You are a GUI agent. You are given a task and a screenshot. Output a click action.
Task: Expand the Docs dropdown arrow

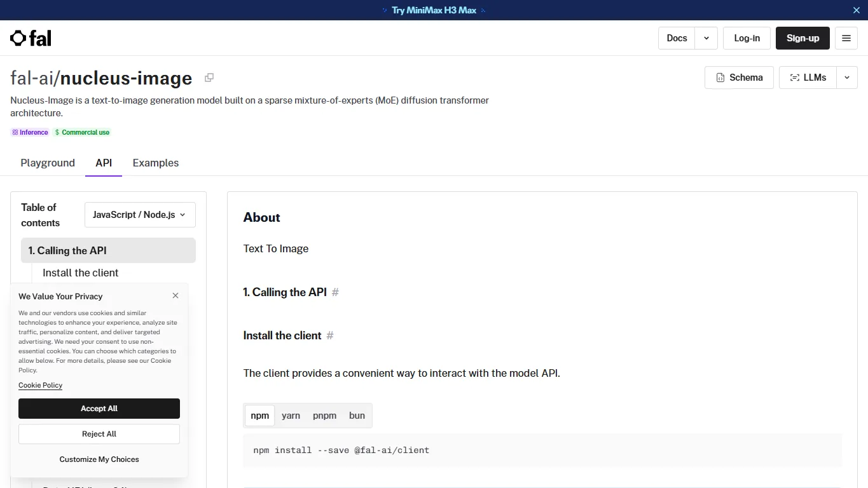click(706, 38)
